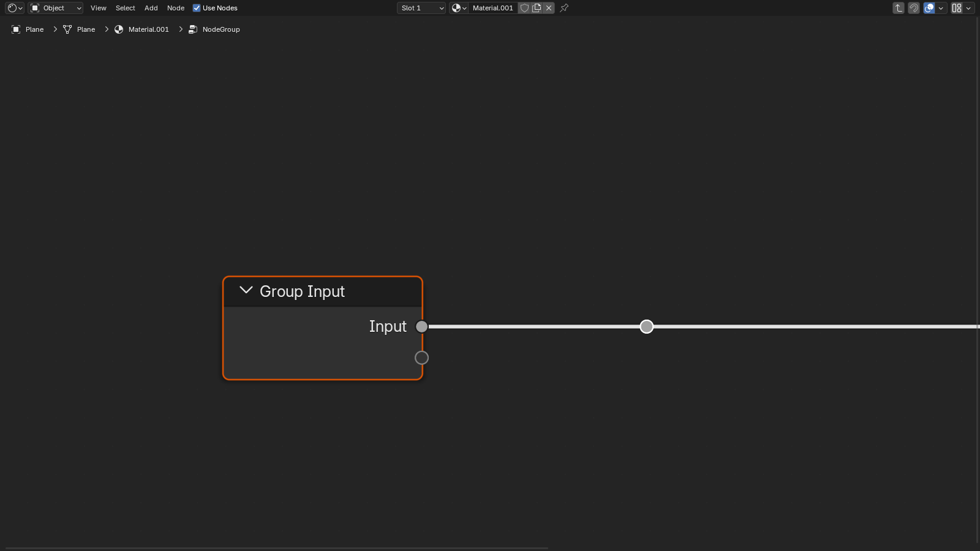The width and height of the screenshot is (980, 551).
Task: Click the parent node tree arrow icon
Action: 899,8
